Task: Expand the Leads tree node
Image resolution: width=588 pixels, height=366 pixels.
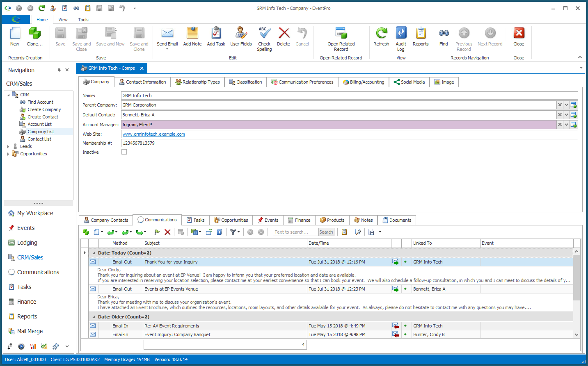Action: [x=8, y=146]
